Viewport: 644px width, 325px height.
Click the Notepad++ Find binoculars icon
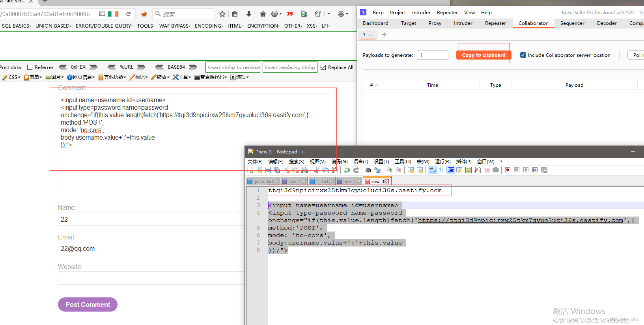(368, 170)
